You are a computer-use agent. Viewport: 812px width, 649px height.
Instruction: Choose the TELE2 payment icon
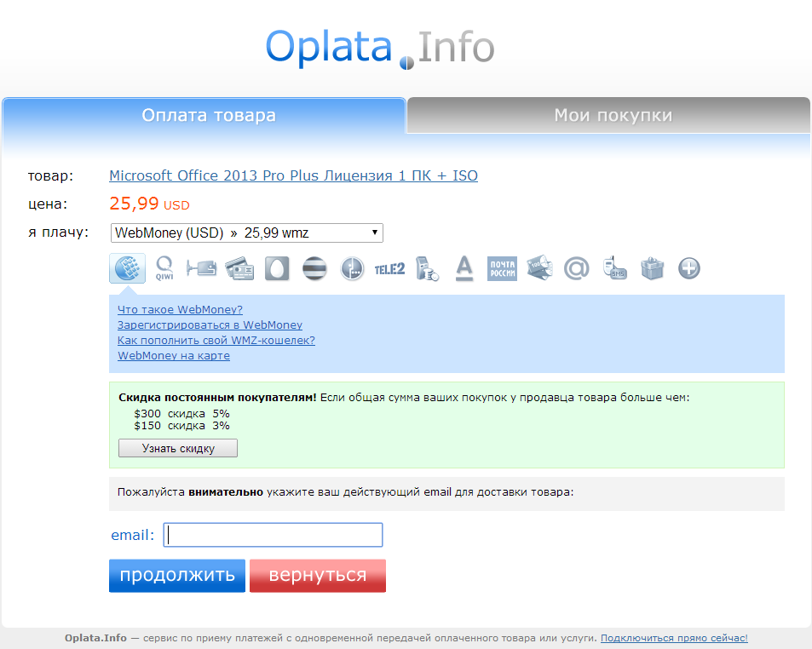(389, 268)
